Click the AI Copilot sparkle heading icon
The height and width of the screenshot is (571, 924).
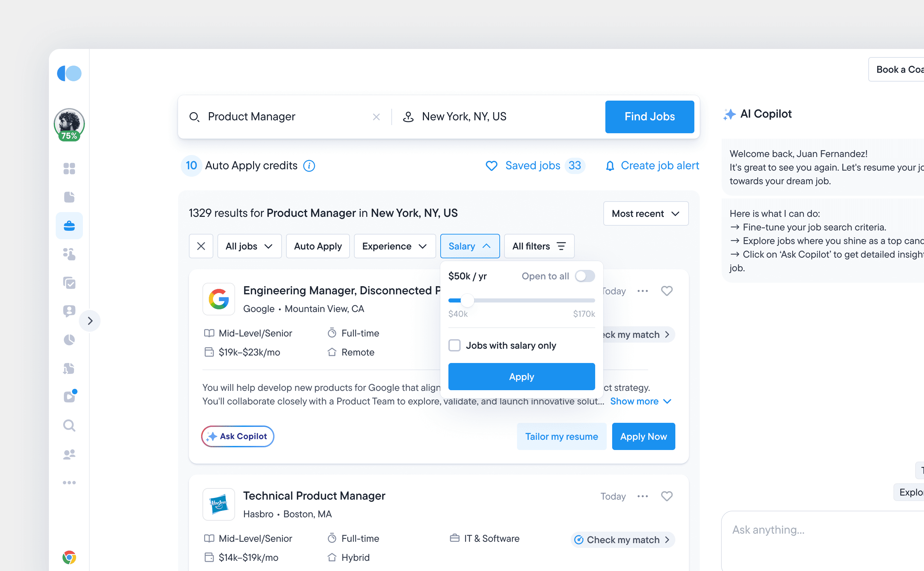pos(729,114)
